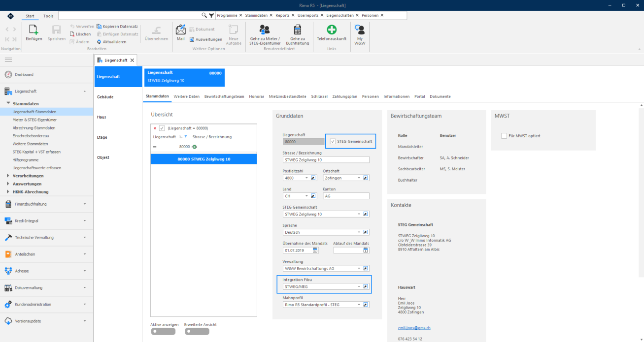The image size is (644, 342).
Task: Open Integration Fibu dropdown
Action: pos(359,286)
